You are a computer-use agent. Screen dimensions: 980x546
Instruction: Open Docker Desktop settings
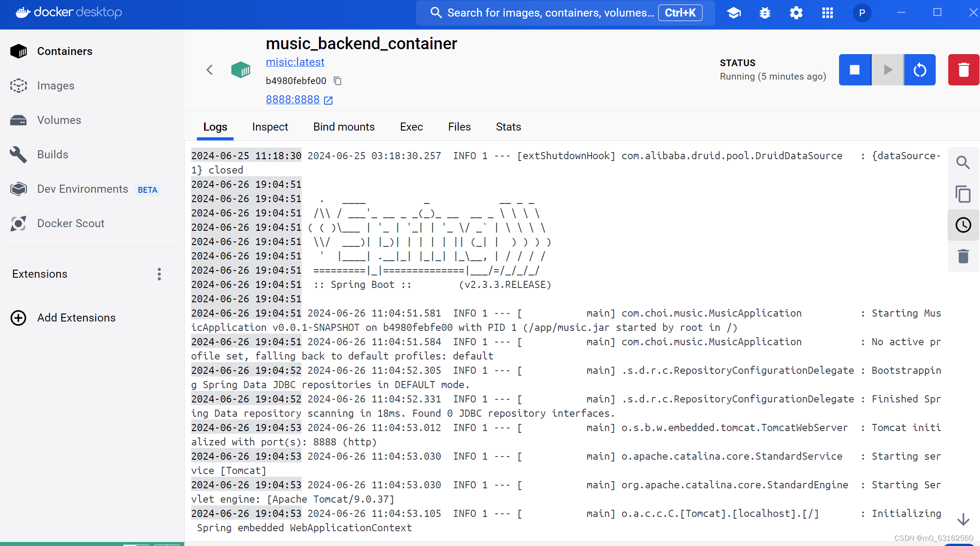pos(796,13)
